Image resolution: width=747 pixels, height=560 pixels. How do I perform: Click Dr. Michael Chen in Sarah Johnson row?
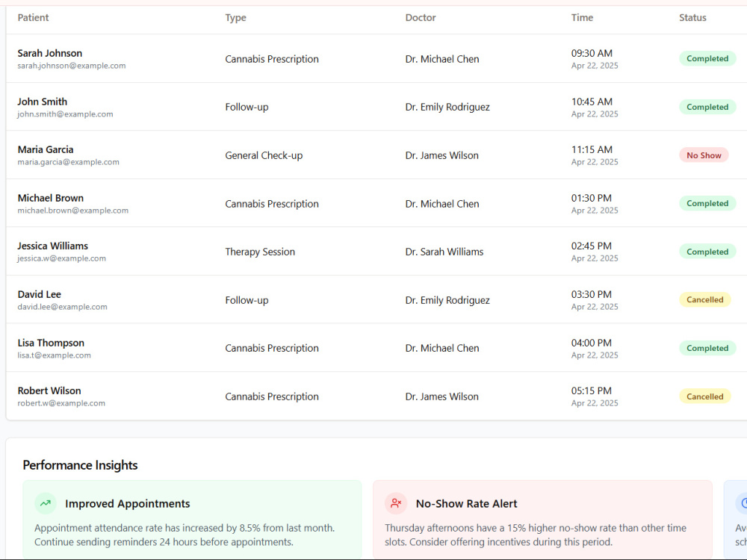(x=442, y=59)
